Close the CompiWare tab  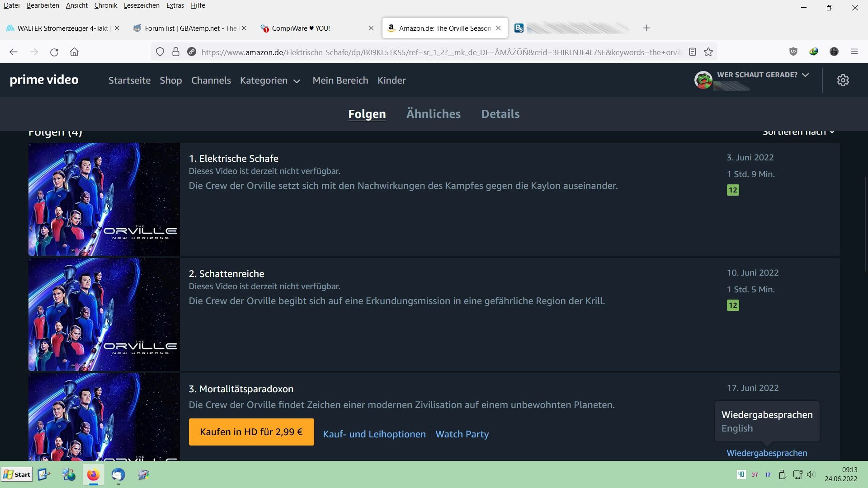click(x=371, y=28)
